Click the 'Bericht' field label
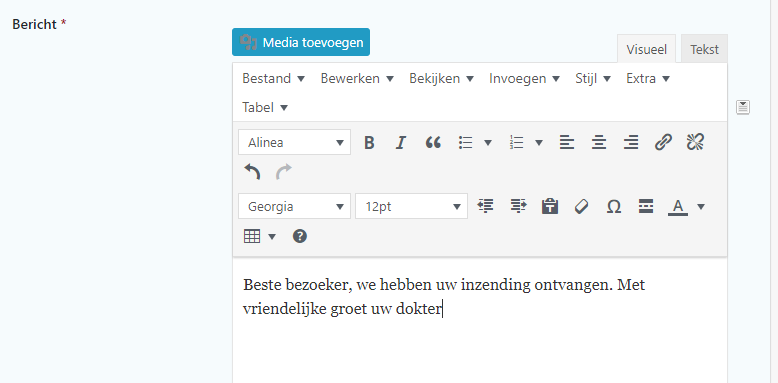 click(34, 24)
